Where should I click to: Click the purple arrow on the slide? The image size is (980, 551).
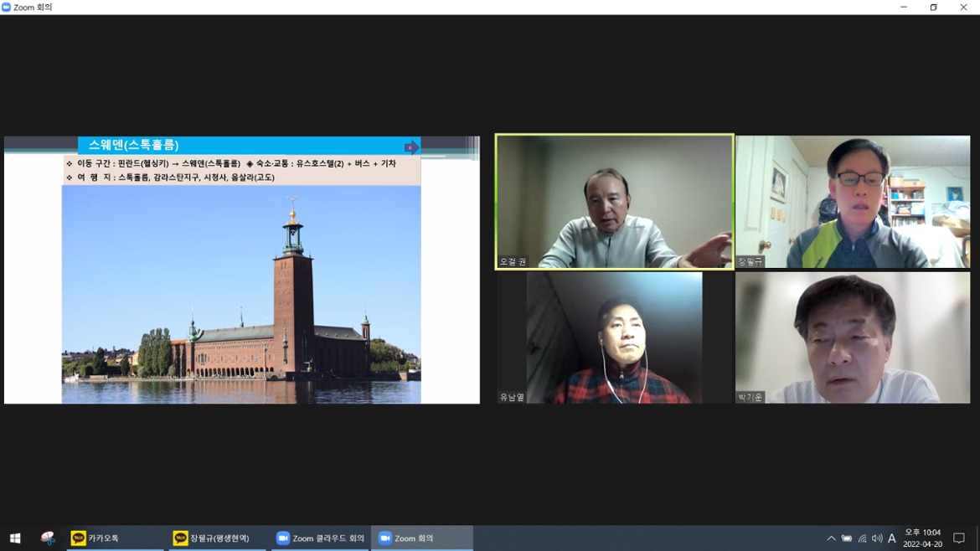[411, 147]
